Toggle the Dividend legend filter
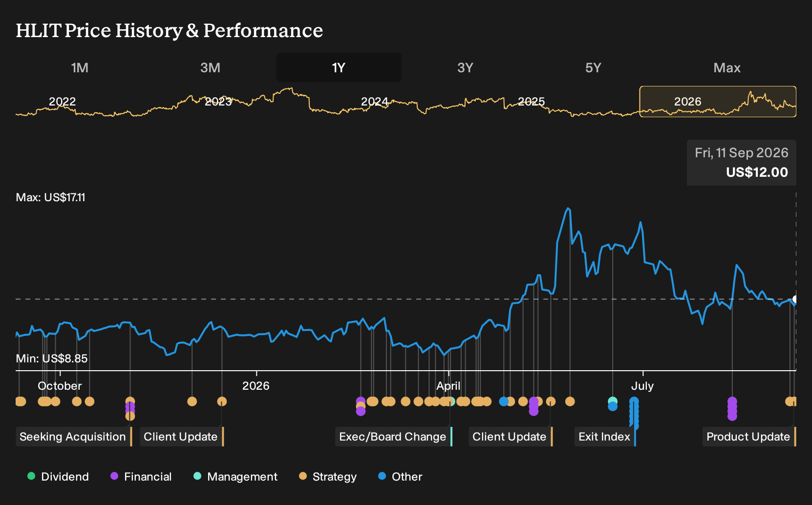Screen dimensions: 812x505 pyautogui.click(x=58, y=477)
